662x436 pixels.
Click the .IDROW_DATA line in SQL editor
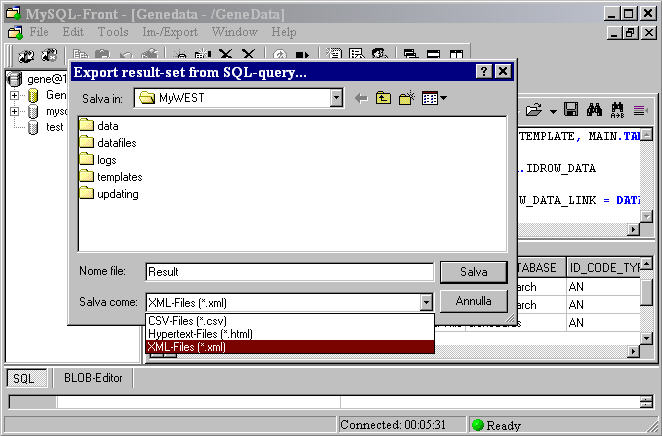click(x=557, y=168)
